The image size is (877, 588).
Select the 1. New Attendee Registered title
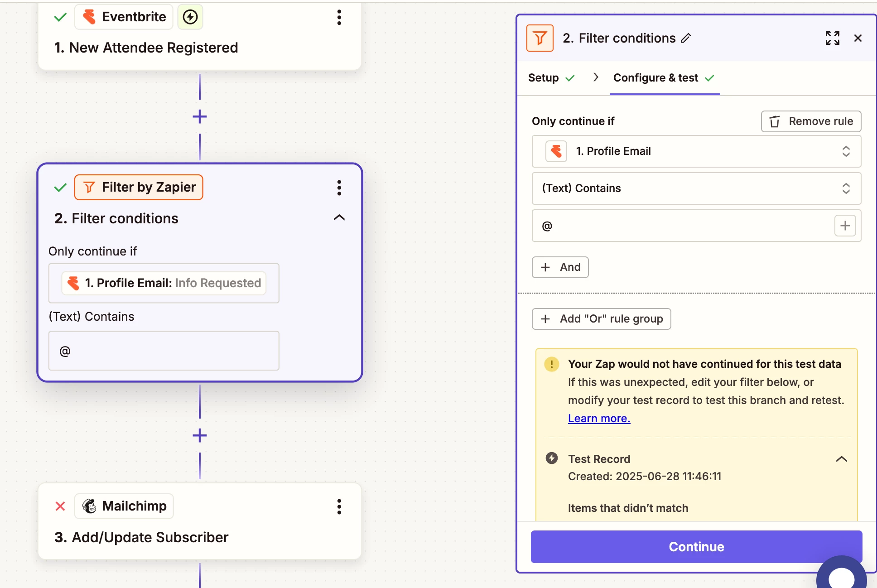tap(146, 48)
